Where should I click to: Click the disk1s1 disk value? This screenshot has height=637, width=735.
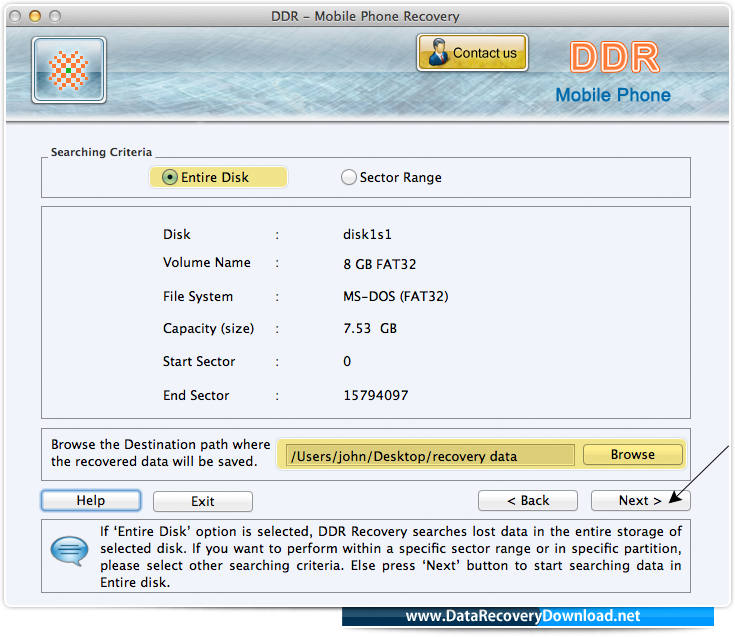(367, 234)
